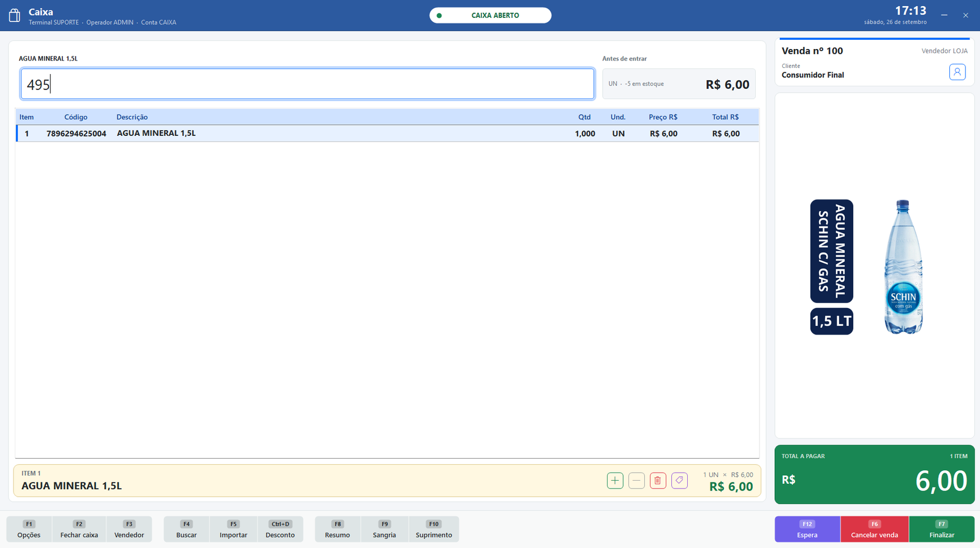Delete item 1 using the trash icon
The height and width of the screenshot is (548, 980).
pos(658,481)
